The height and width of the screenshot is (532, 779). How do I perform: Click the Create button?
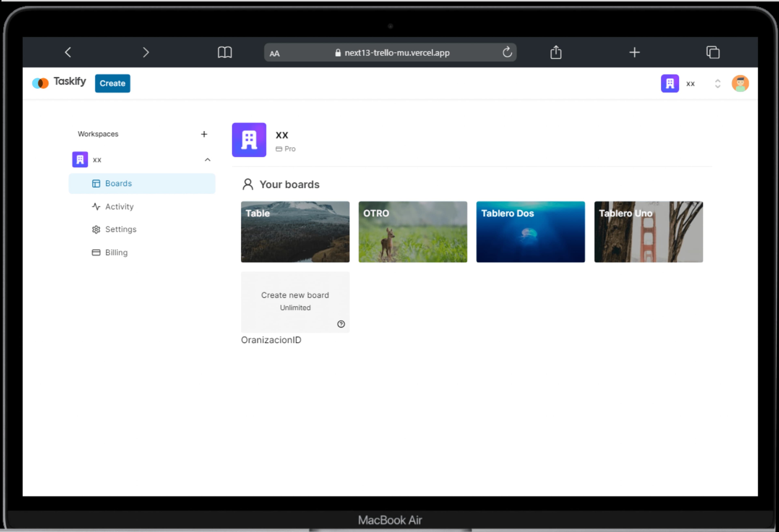(x=112, y=83)
